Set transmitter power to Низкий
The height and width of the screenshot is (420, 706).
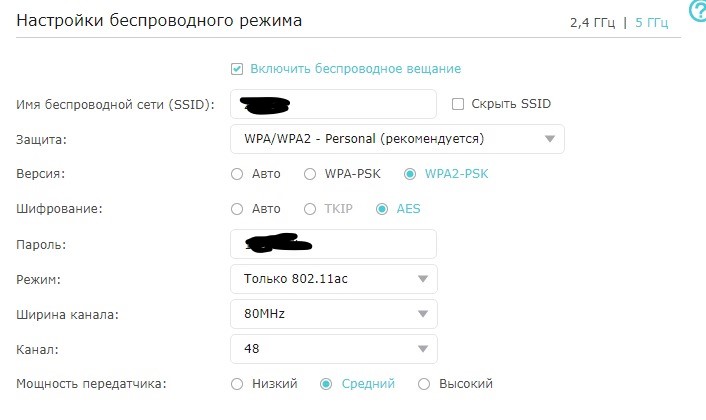[237, 384]
